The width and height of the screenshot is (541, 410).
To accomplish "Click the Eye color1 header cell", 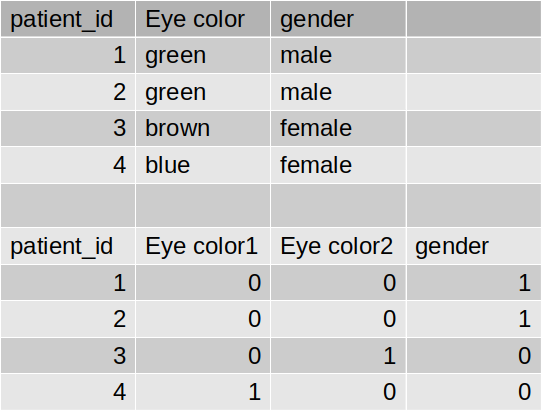I will point(203,246).
